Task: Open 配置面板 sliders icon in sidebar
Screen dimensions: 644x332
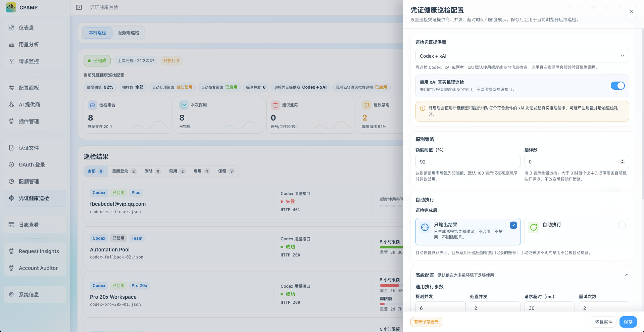Action: (x=11, y=88)
